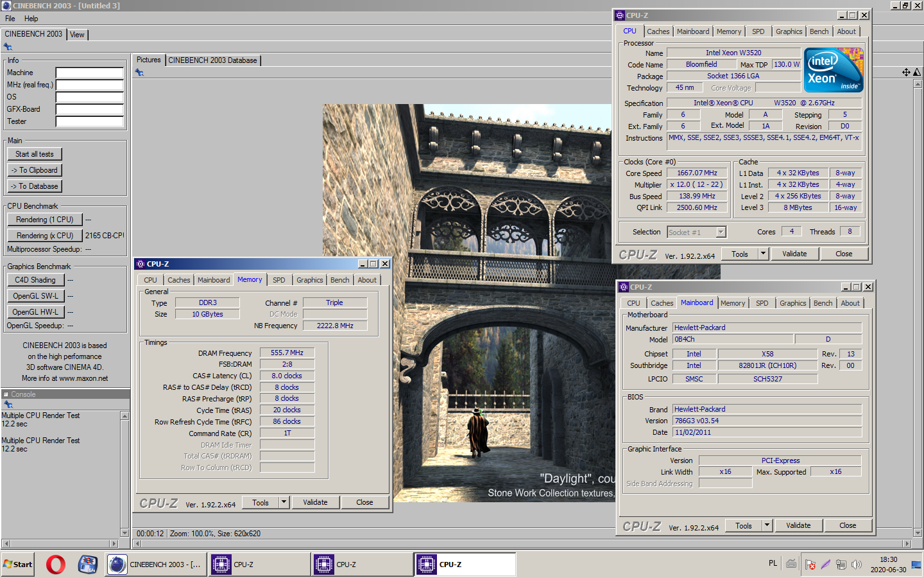Open Opera browser from taskbar

[x=56, y=565]
